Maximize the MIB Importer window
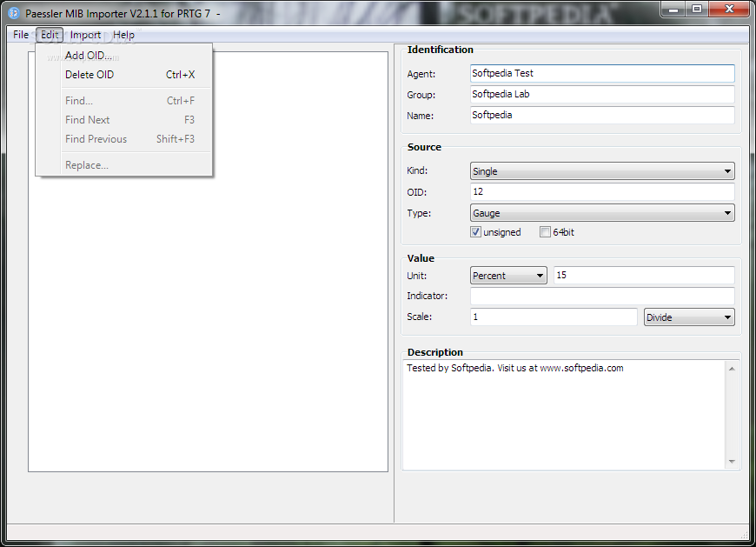The image size is (756, 547). (x=697, y=10)
